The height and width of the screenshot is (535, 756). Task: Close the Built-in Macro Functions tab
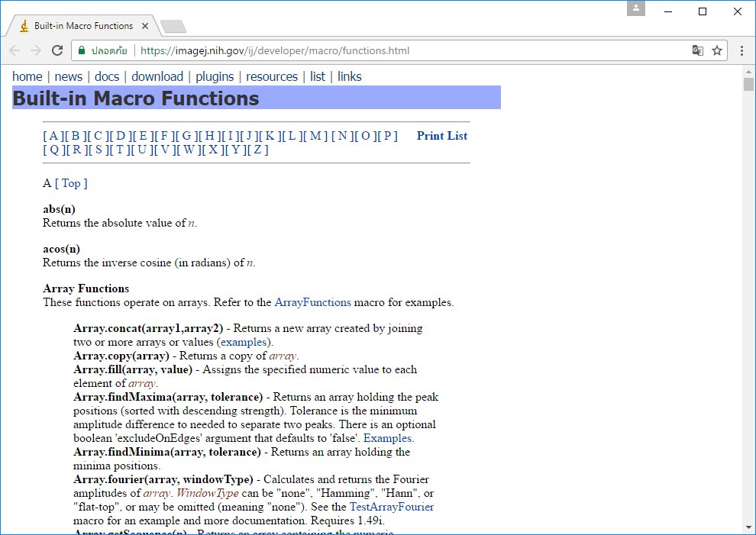[145, 25]
